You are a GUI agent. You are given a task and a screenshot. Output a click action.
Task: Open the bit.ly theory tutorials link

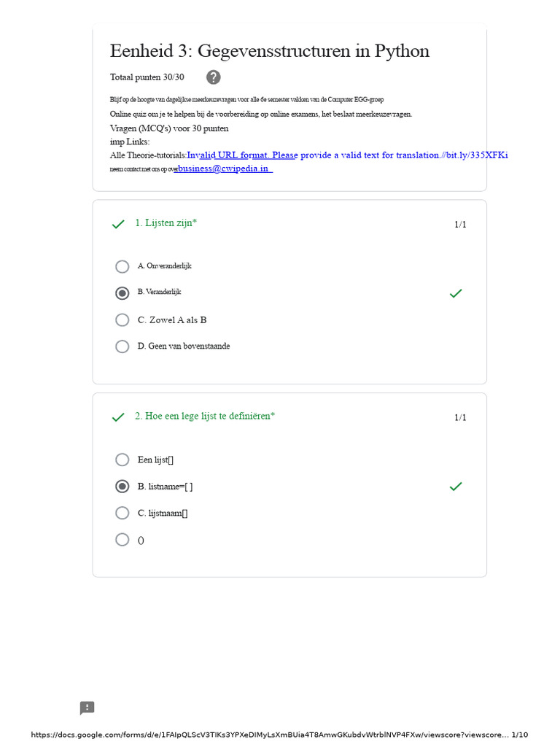point(347,155)
